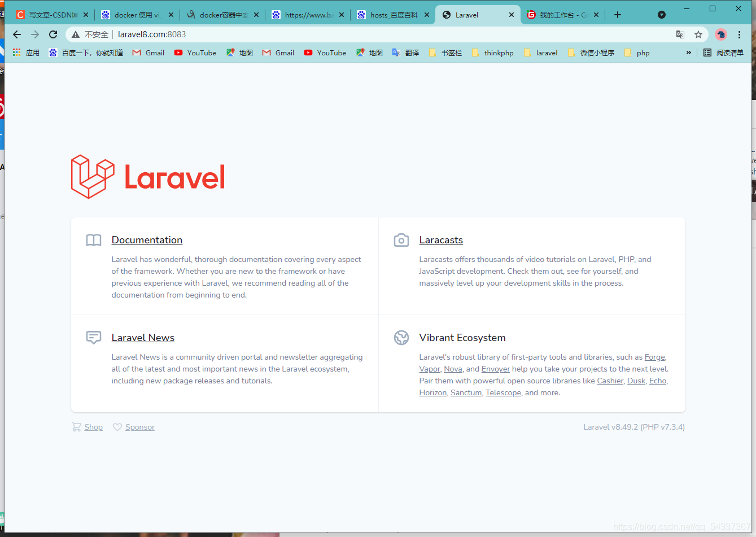Go back using the browser back arrow
The image size is (756, 537).
click(x=17, y=34)
